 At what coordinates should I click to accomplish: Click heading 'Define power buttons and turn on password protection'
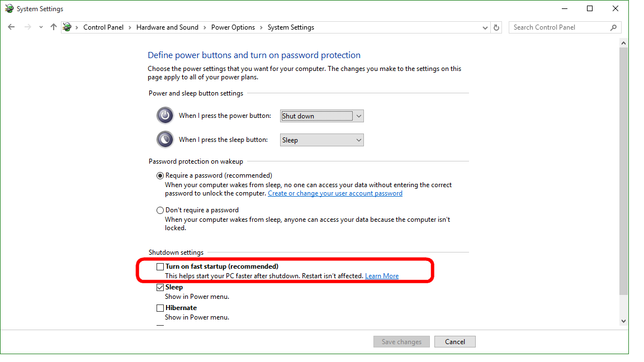tap(254, 55)
